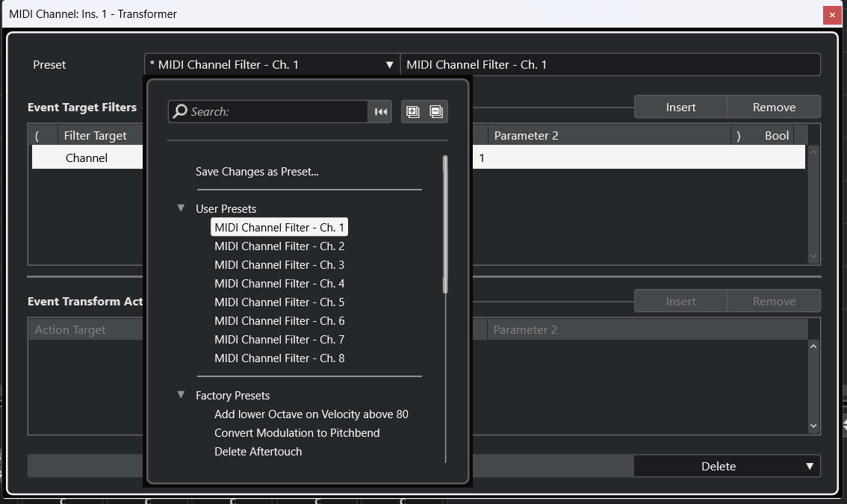Click the collapse all sections icon
847x504 pixels.
437,111
